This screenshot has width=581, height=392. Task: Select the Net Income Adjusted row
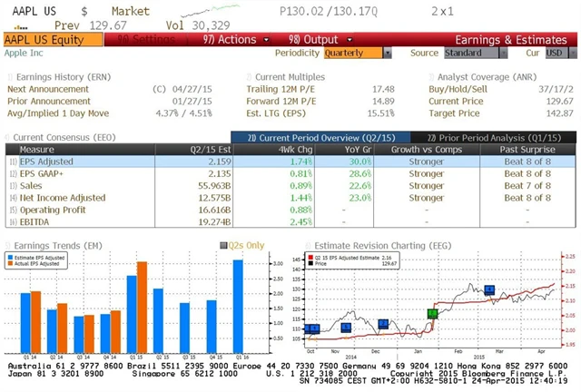pyautogui.click(x=62, y=197)
